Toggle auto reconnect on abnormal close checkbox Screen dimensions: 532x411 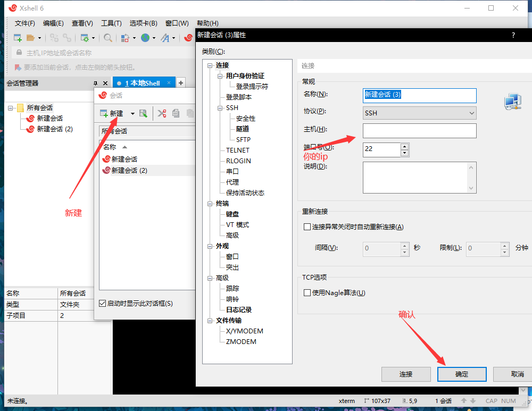tap(307, 227)
